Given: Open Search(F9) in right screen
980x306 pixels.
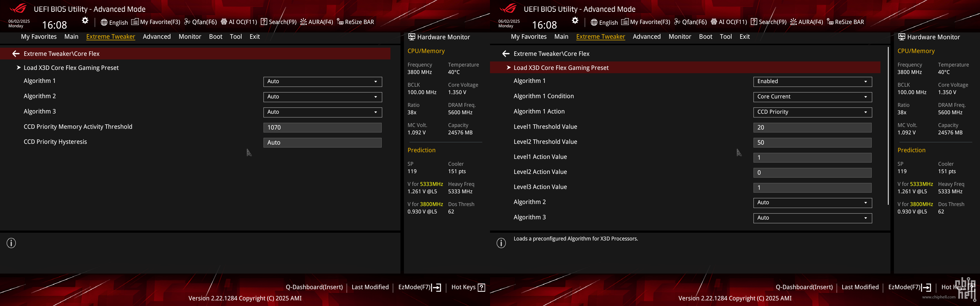Looking at the screenshot, I should (x=768, y=22).
